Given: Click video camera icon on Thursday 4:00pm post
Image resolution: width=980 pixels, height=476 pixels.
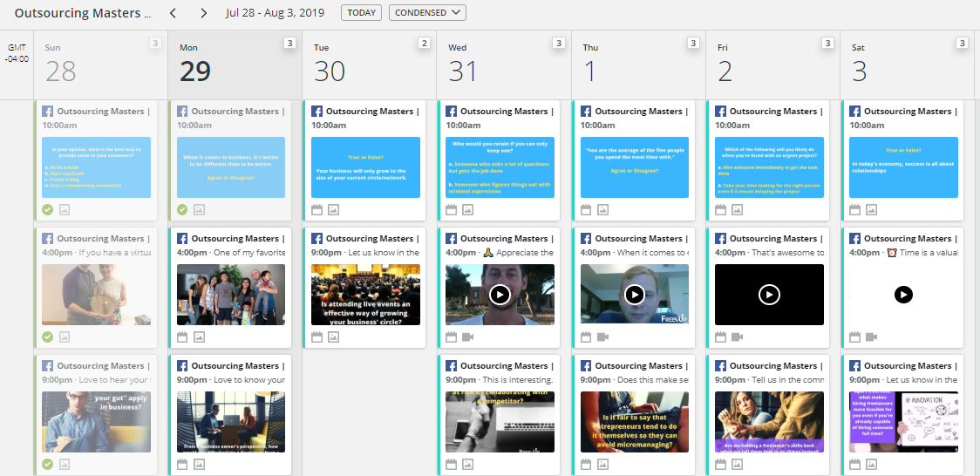Looking at the screenshot, I should tap(602, 337).
